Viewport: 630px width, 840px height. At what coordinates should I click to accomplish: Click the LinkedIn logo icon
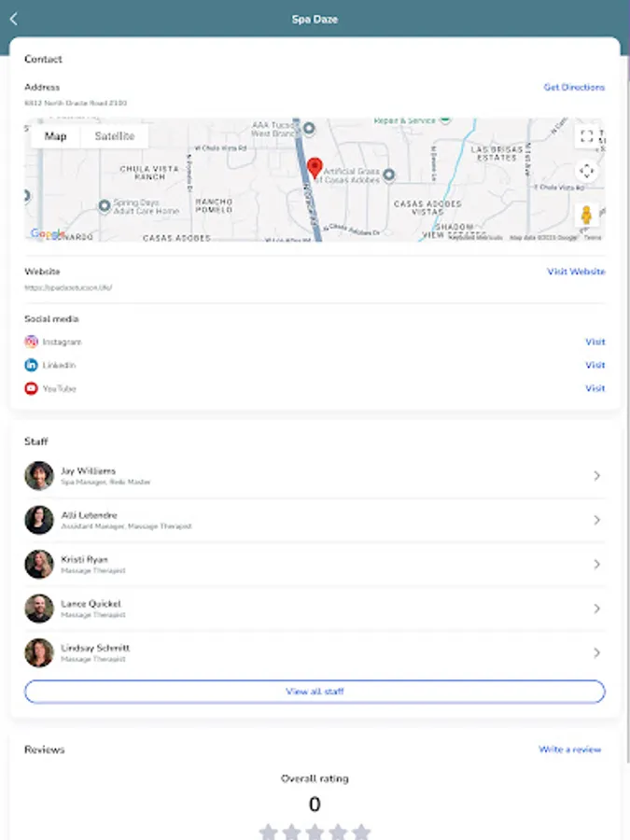click(x=31, y=365)
